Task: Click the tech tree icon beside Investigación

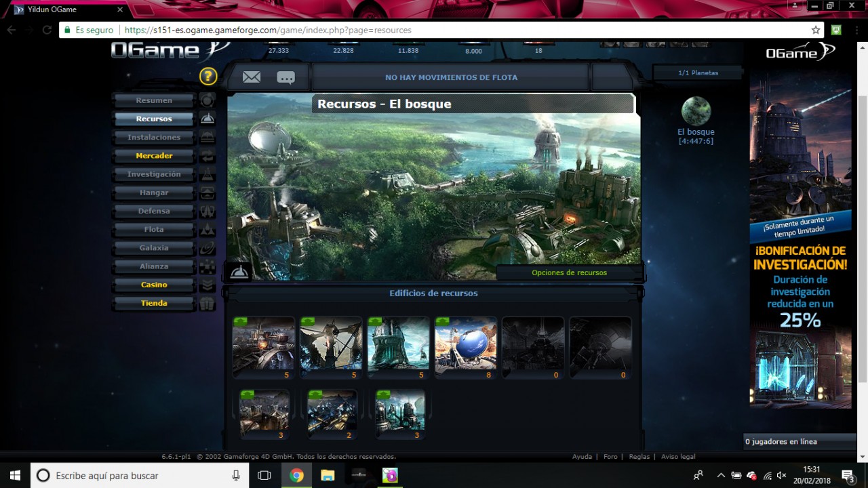Action: click(208, 174)
